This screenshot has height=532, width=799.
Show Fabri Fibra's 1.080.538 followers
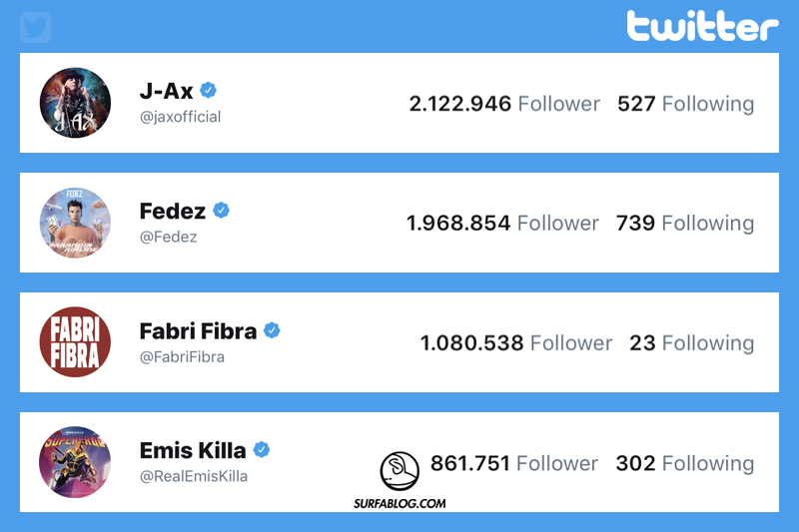tap(515, 343)
